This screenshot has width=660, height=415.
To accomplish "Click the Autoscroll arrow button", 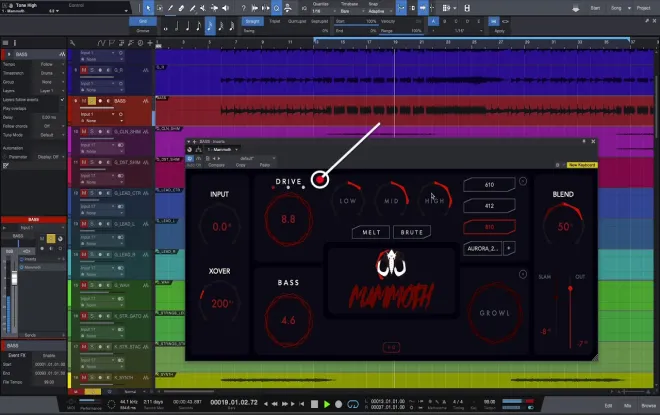I will click(x=423, y=8).
